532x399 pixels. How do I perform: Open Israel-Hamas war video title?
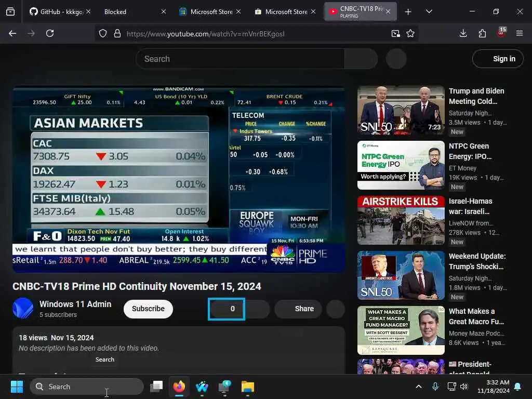(x=470, y=206)
